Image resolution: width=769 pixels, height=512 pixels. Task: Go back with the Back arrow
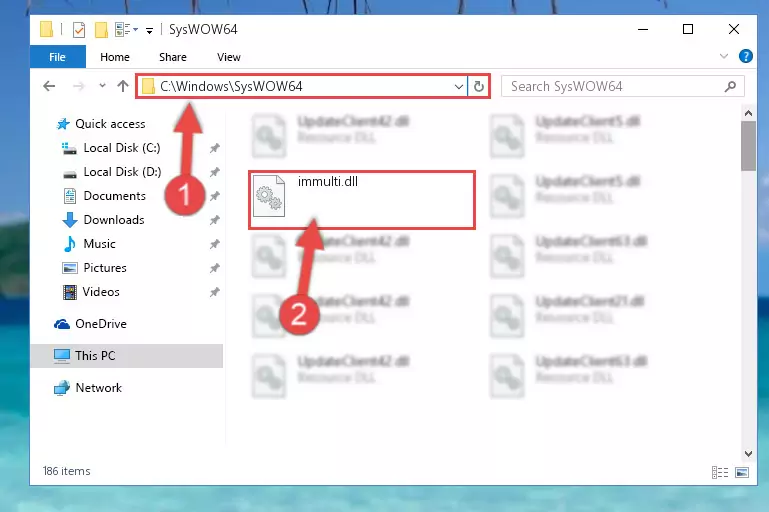(x=49, y=86)
